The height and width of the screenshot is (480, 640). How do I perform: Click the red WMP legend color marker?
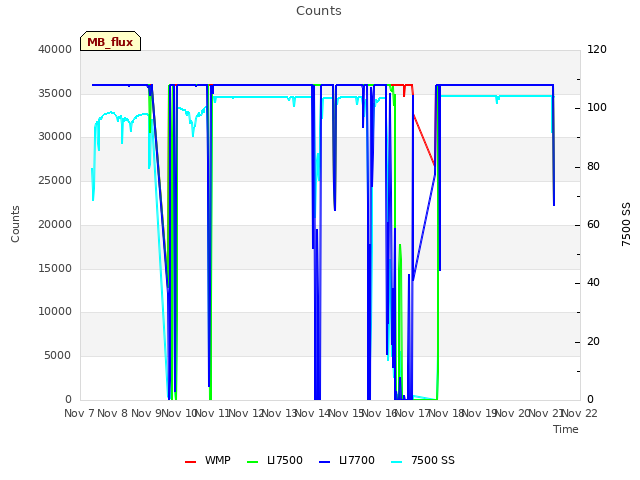190,462
